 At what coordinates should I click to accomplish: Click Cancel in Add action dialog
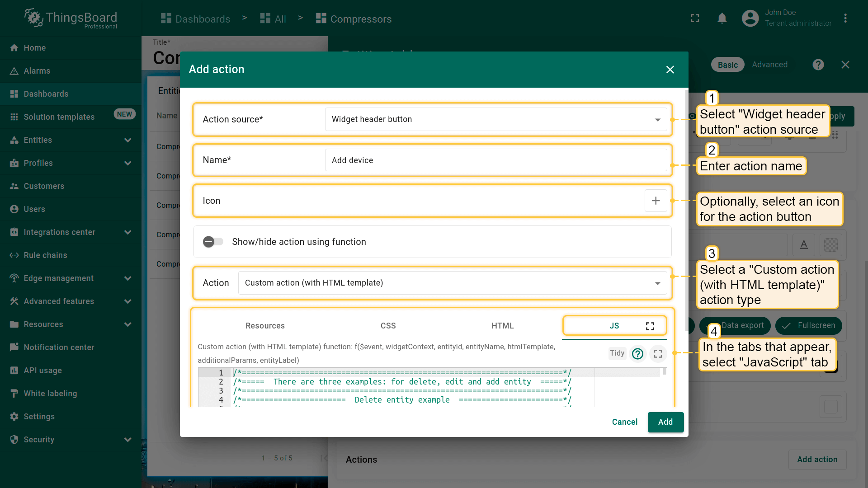[x=624, y=422]
